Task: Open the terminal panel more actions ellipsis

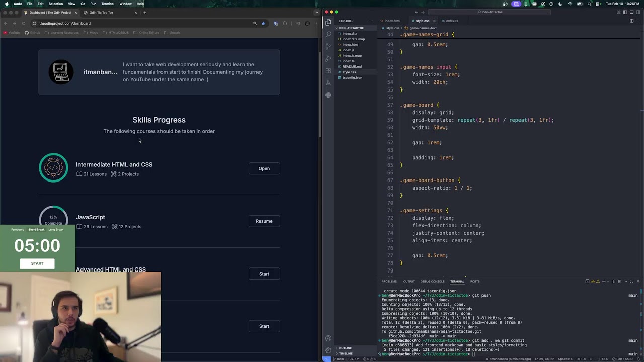Action: [625, 281]
